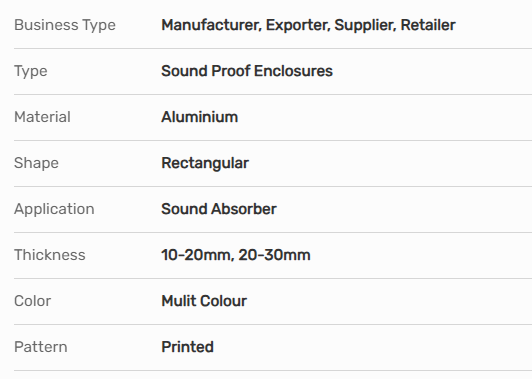Click the Type row label
This screenshot has width=532, height=379.
(x=31, y=72)
